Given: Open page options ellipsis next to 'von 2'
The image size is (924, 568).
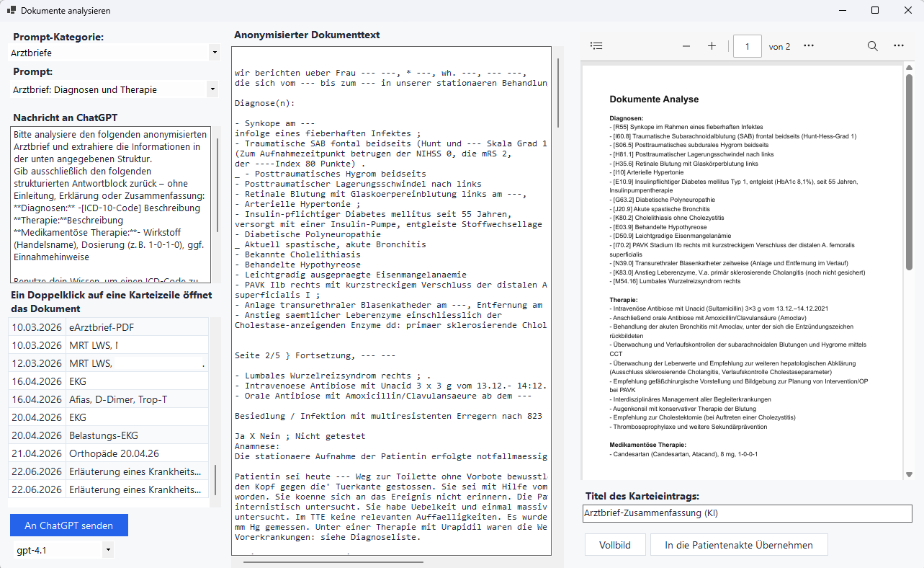Looking at the screenshot, I should pyautogui.click(x=809, y=46).
